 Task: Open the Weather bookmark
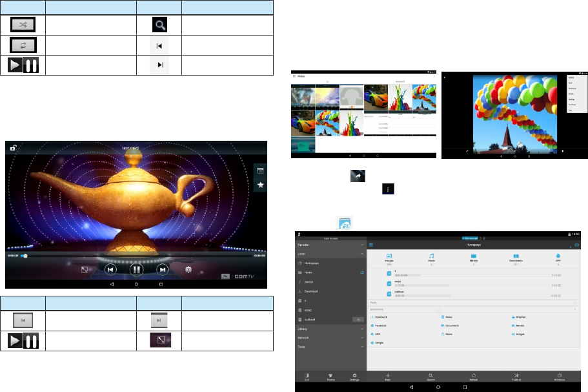(519, 317)
